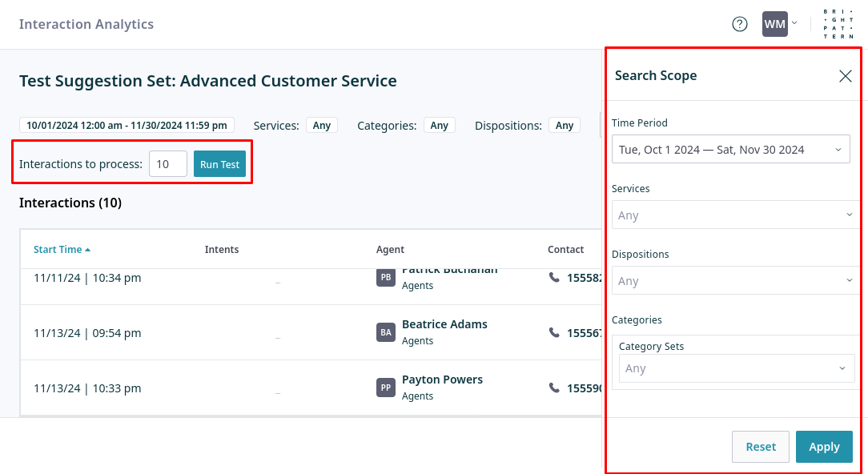This screenshot has width=868, height=474.
Task: Click Apply in Search Scope
Action: pos(823,447)
